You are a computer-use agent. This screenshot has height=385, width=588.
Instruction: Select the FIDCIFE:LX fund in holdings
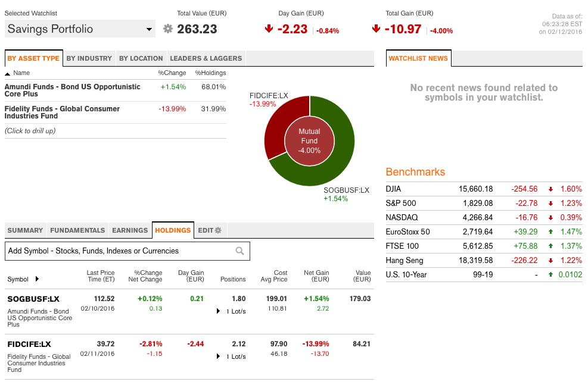tap(29, 344)
